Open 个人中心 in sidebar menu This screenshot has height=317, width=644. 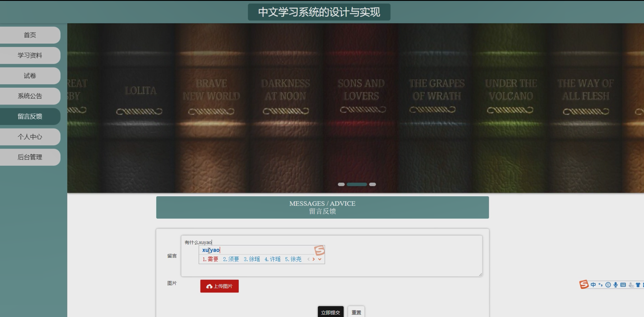[x=30, y=137]
